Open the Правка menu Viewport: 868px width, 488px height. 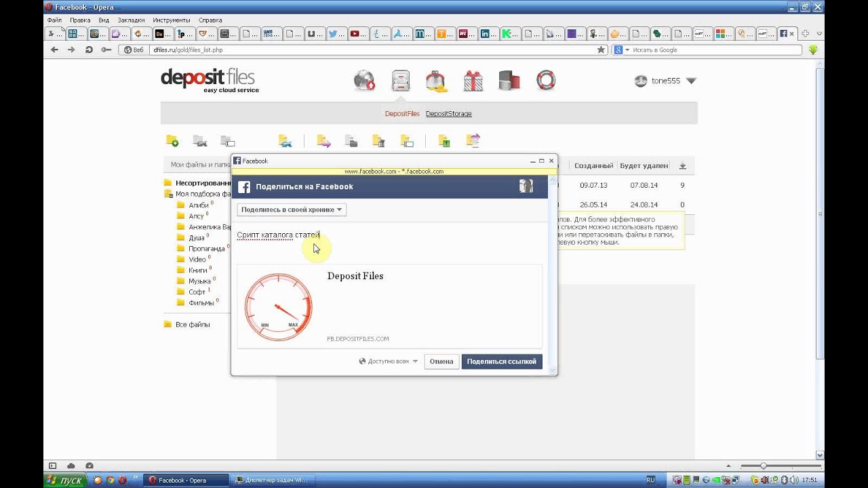pos(80,20)
